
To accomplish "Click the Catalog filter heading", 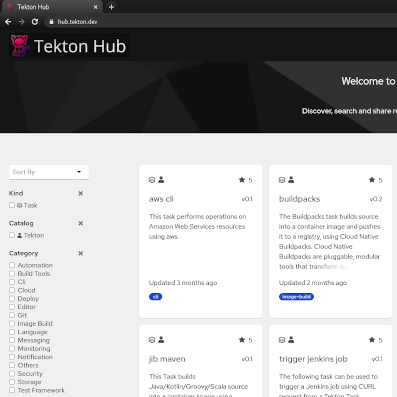I will pos(21,223).
